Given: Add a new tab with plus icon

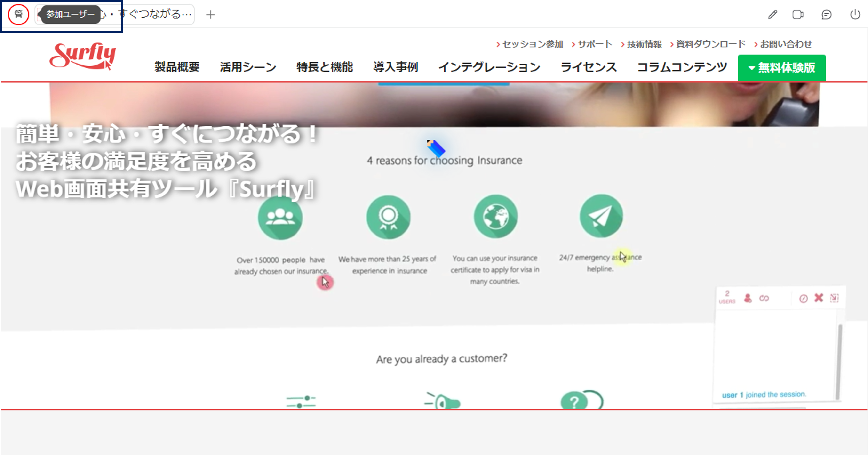Looking at the screenshot, I should click(x=210, y=15).
